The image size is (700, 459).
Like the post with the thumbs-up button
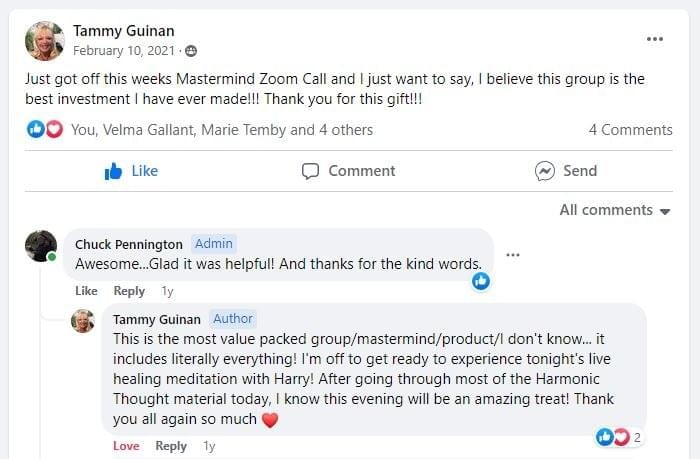tap(131, 171)
